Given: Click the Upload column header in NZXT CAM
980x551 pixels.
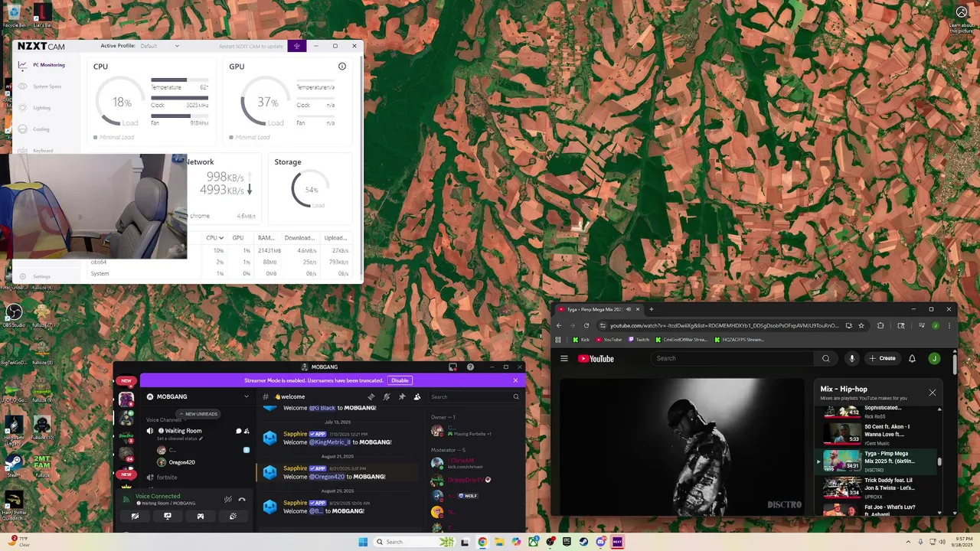Looking at the screenshot, I should pyautogui.click(x=335, y=238).
